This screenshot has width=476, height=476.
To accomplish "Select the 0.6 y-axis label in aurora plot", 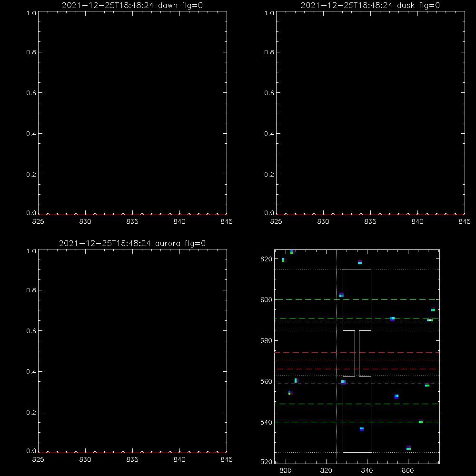I will tap(31, 331).
